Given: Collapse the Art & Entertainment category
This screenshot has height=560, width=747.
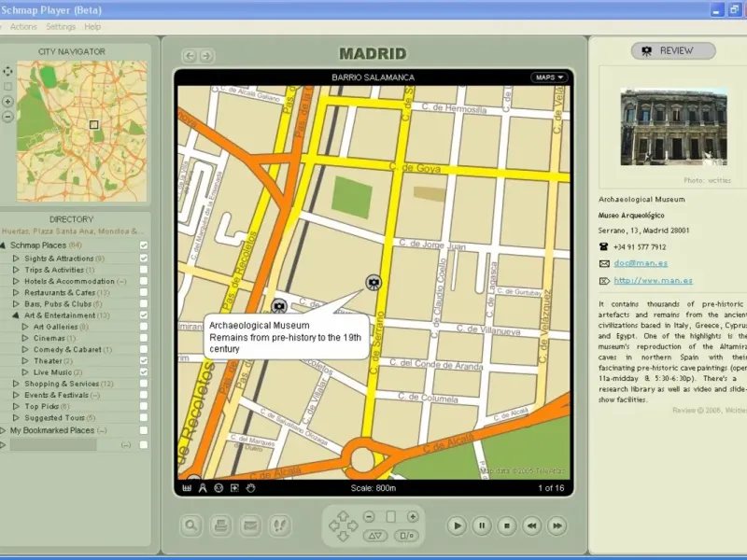Looking at the screenshot, I should tap(16, 315).
